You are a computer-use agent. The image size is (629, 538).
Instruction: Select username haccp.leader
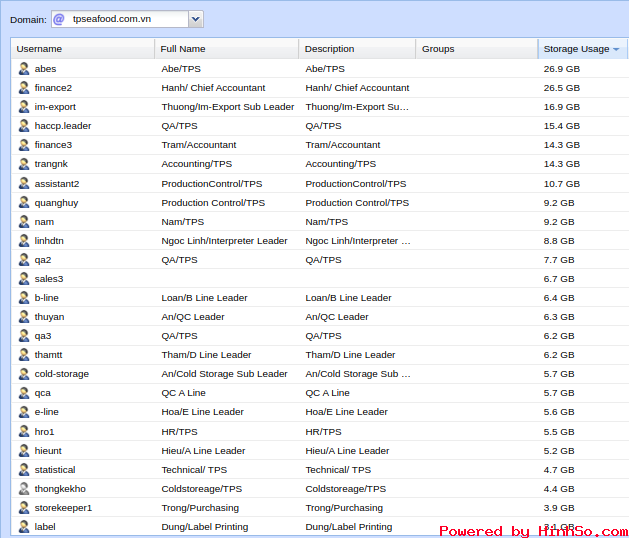[x=63, y=126]
